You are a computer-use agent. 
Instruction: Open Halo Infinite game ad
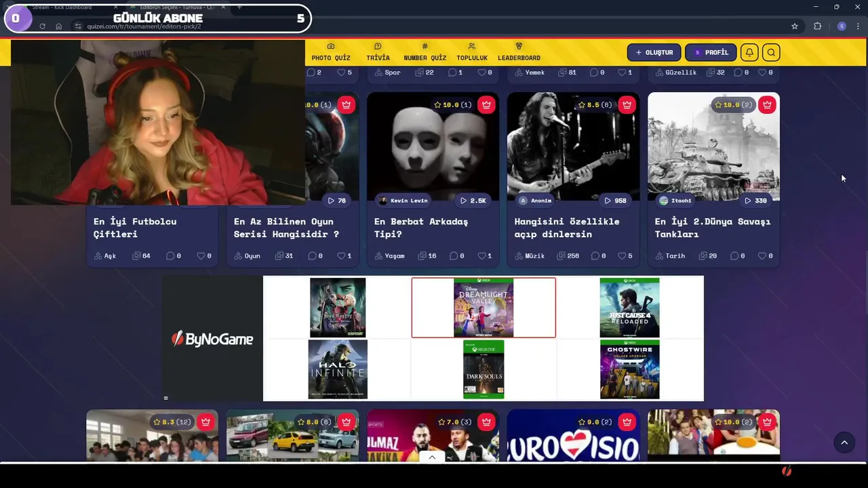338,369
